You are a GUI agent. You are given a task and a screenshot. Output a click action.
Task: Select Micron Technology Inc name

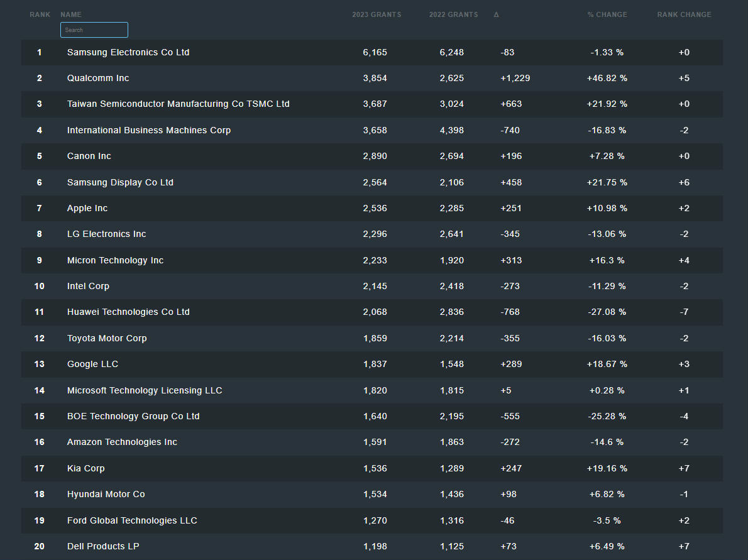[116, 260]
